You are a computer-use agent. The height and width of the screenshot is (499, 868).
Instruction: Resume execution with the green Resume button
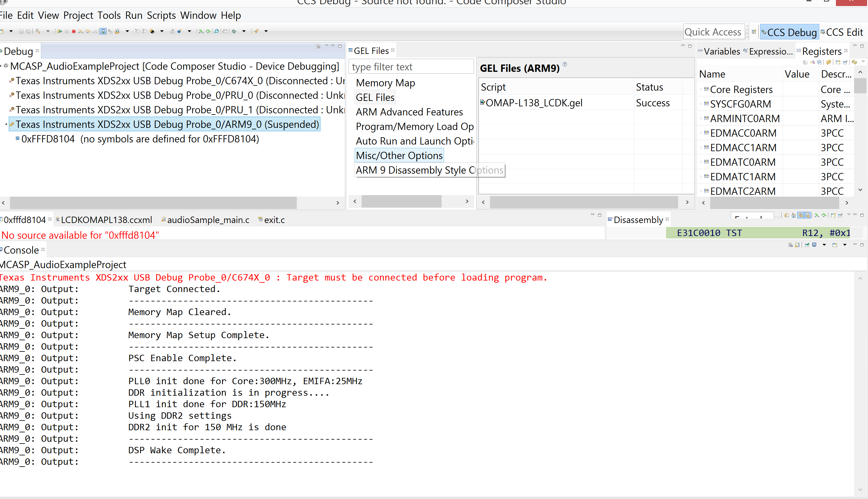(60, 31)
